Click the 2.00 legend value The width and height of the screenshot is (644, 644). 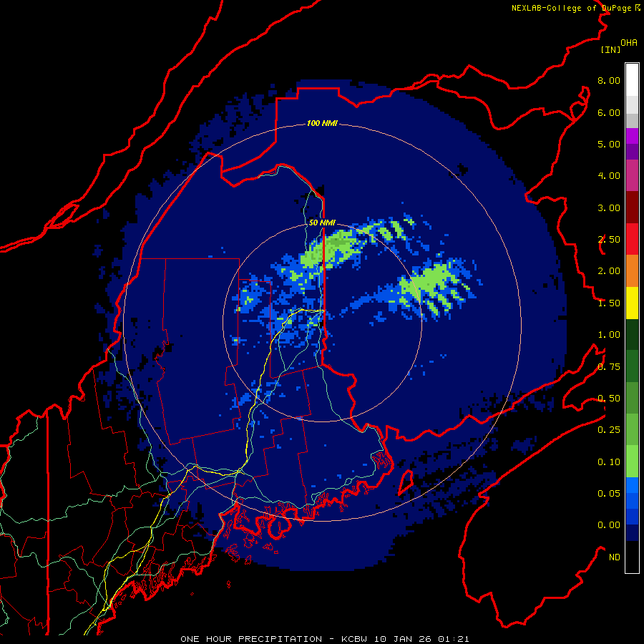click(x=609, y=271)
